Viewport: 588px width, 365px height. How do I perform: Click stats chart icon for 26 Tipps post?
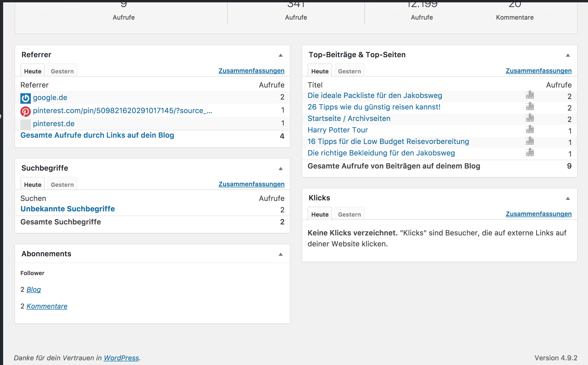(530, 107)
